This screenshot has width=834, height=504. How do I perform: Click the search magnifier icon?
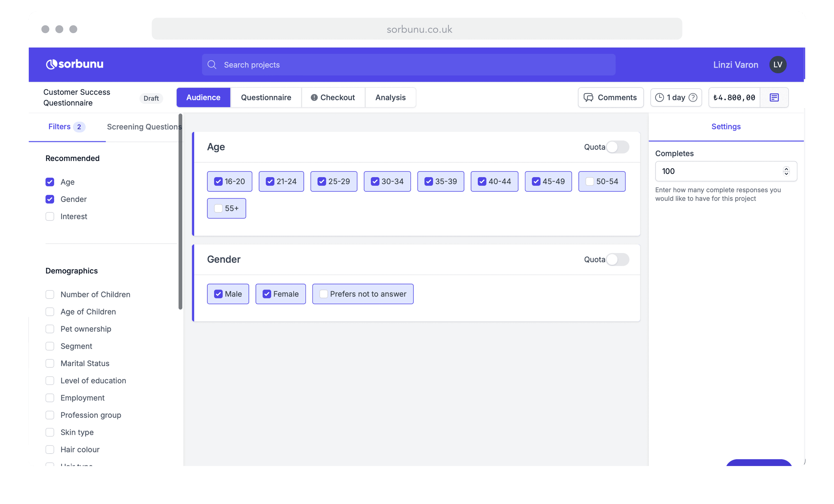pos(212,65)
